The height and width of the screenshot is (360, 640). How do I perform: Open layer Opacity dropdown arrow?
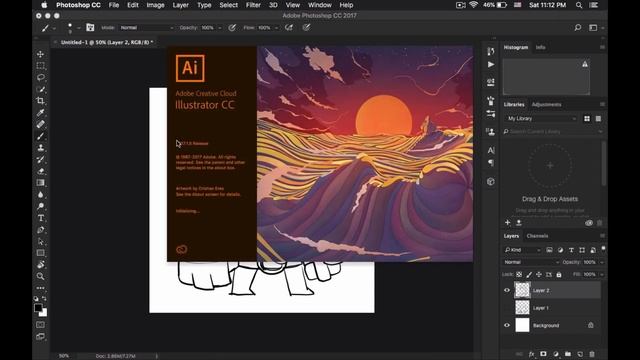coord(602,262)
